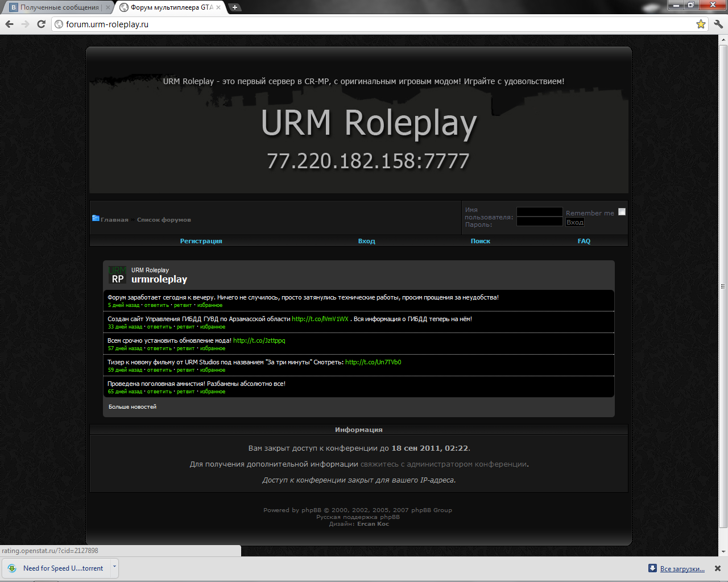Viewport: 728px width, 582px height.
Task: Switch to the Полученные сообщения tab
Action: pos(60,7)
